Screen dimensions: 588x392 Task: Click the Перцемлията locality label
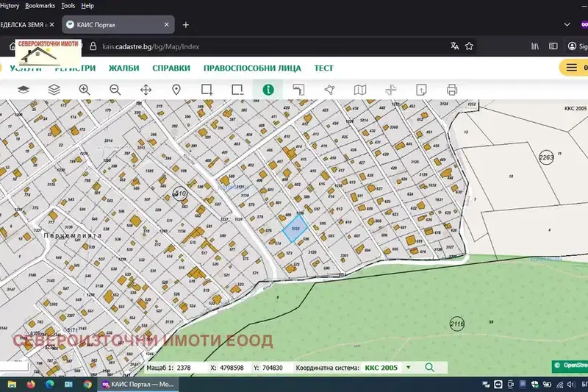coord(73,235)
